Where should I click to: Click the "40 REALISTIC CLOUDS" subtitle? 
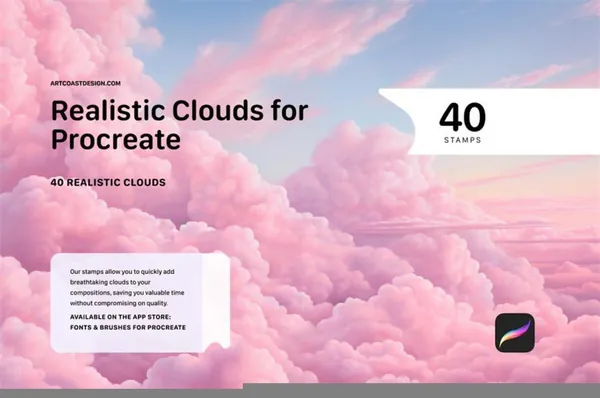click(x=108, y=183)
